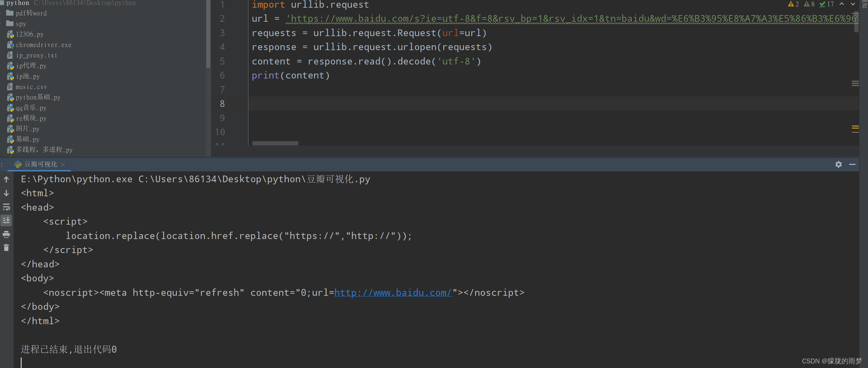
Task: Select 多线程，多进程.py file
Action: click(x=40, y=150)
